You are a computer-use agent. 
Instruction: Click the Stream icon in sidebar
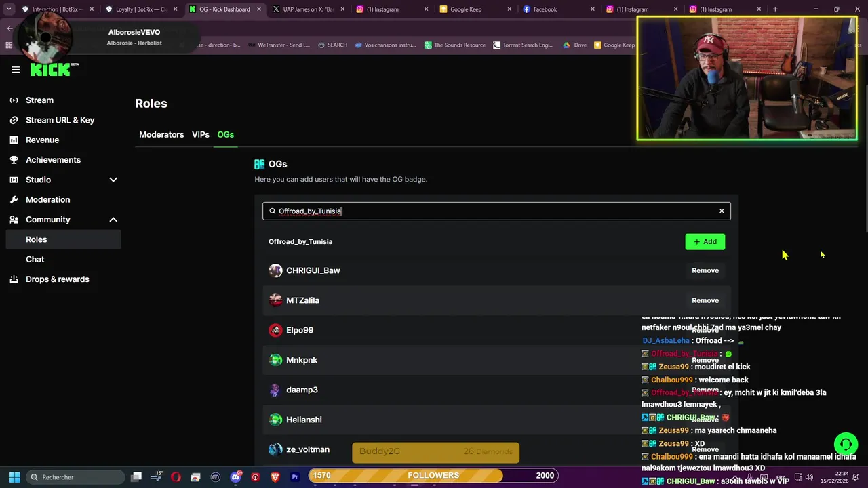(14, 100)
